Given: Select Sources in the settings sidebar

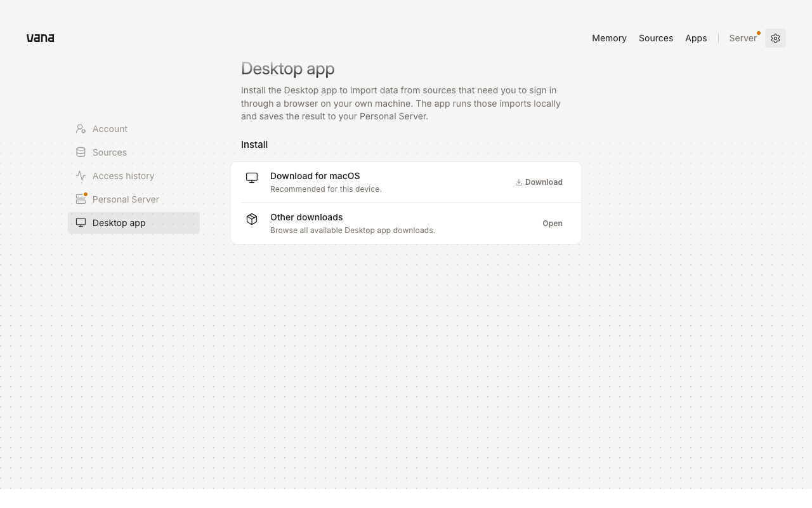Looking at the screenshot, I should point(134,152).
